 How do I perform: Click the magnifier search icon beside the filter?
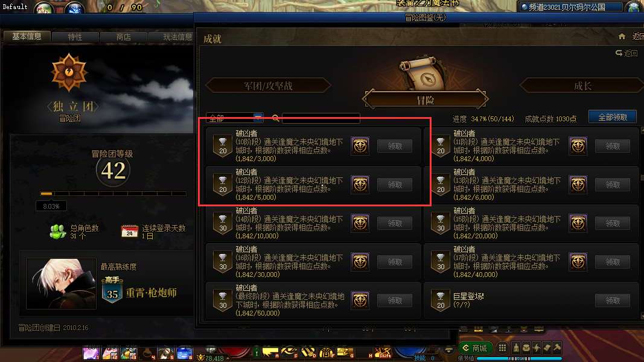tap(276, 119)
